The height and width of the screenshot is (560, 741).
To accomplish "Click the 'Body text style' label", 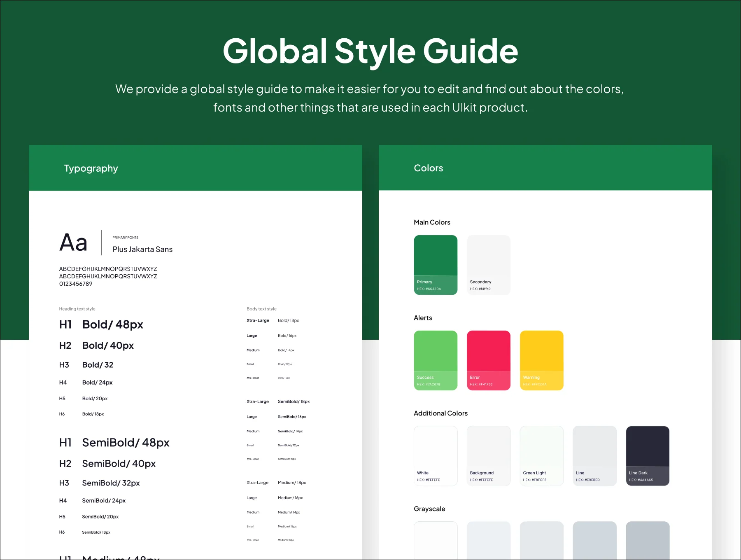I will (x=261, y=309).
